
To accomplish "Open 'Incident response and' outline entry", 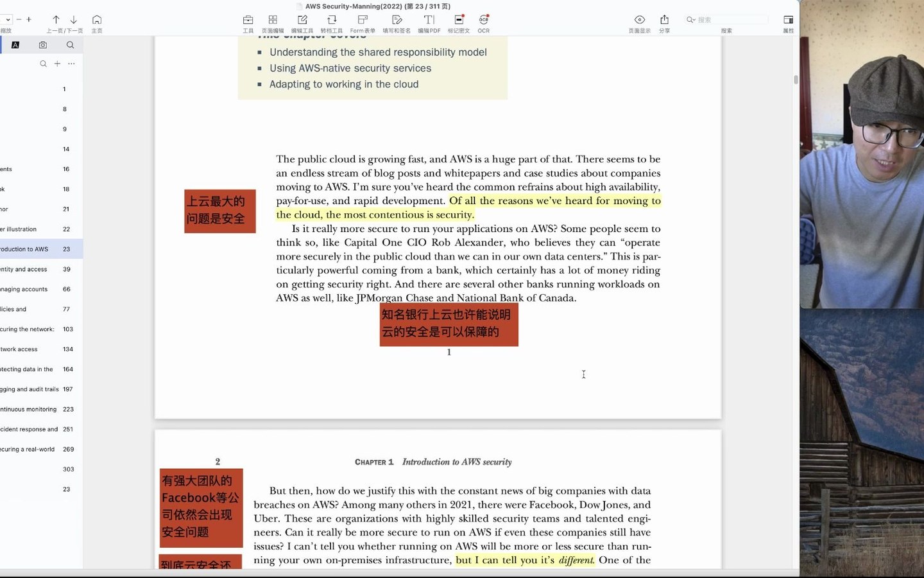I will 42,429.
